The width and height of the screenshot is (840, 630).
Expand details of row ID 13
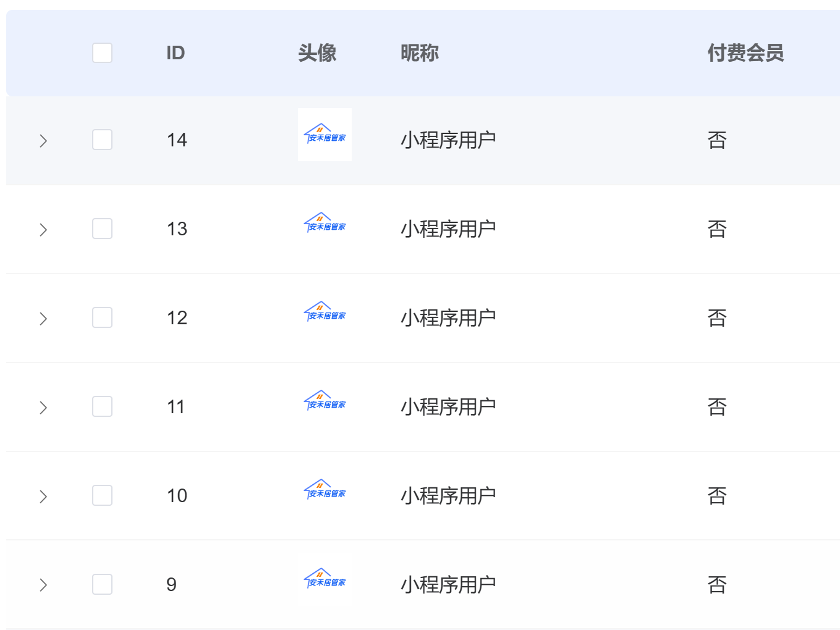(43, 230)
